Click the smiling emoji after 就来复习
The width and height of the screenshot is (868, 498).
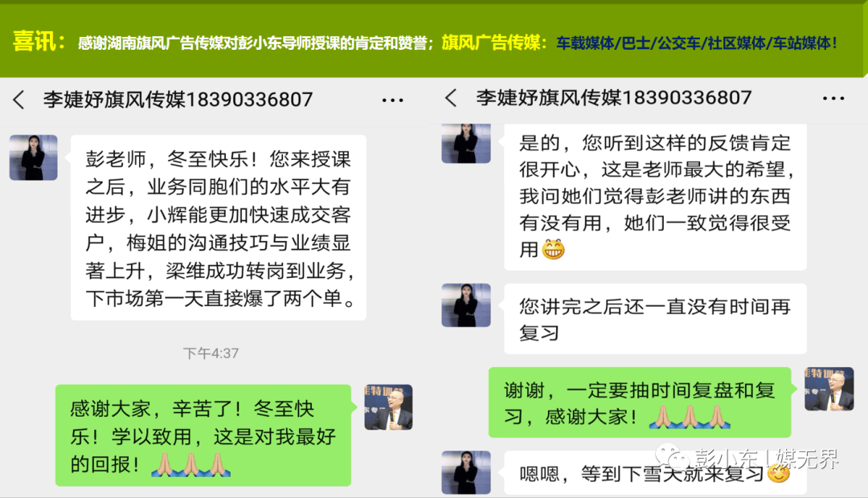pyautogui.click(x=779, y=472)
